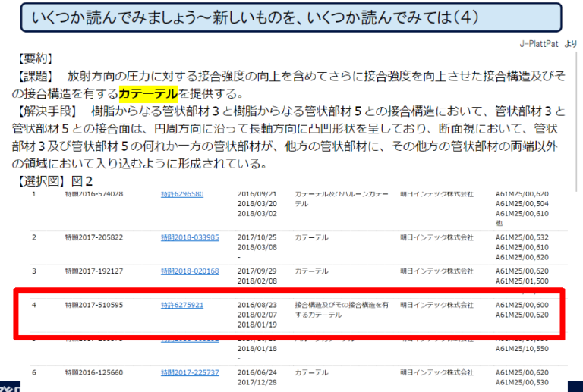This screenshot has height=392, width=583.
Task: Open publication link 特開2017-225737
Action: pos(190,372)
